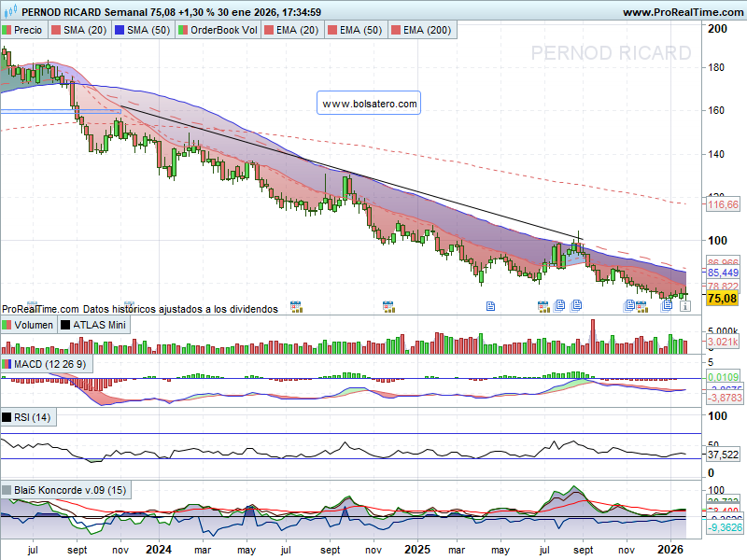
Task: Open the Volumen panel label
Action: pyautogui.click(x=29, y=325)
